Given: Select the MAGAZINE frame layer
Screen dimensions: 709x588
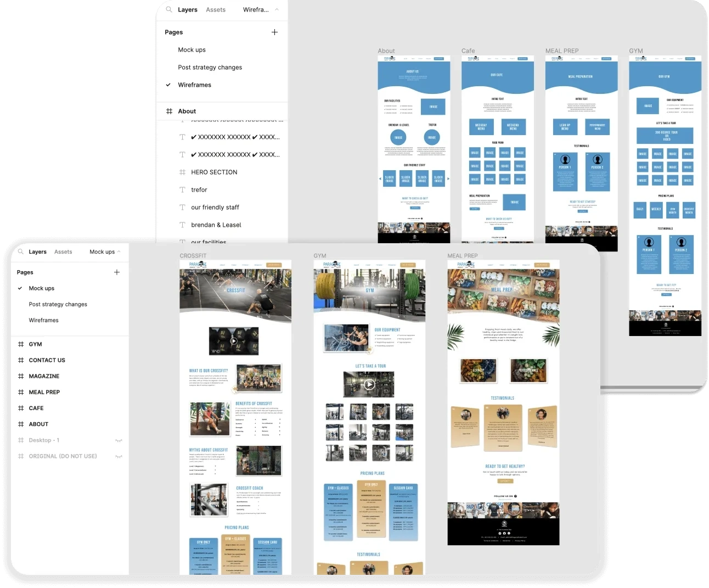Looking at the screenshot, I should tap(44, 376).
